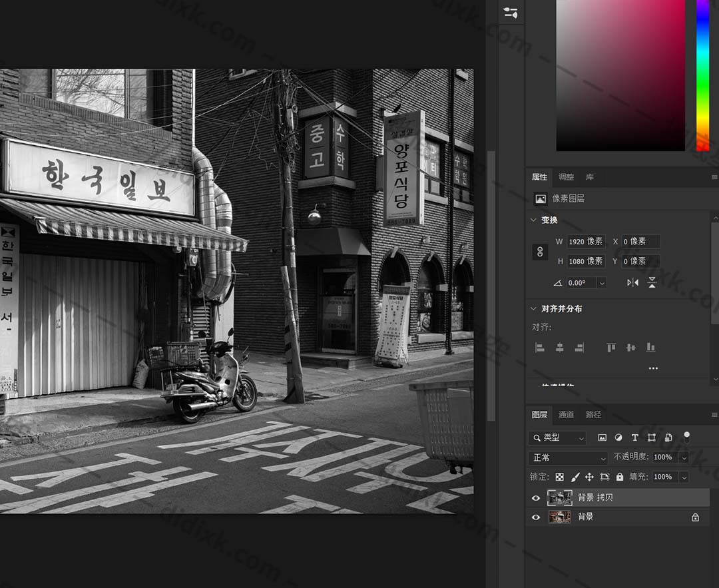
Task: Filter layers by shape layers
Action: click(652, 438)
